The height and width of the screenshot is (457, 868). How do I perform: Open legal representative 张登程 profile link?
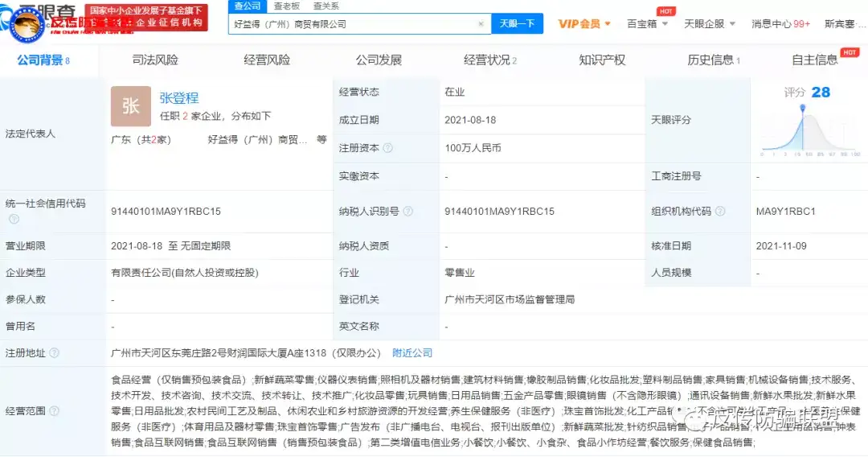[x=178, y=98]
